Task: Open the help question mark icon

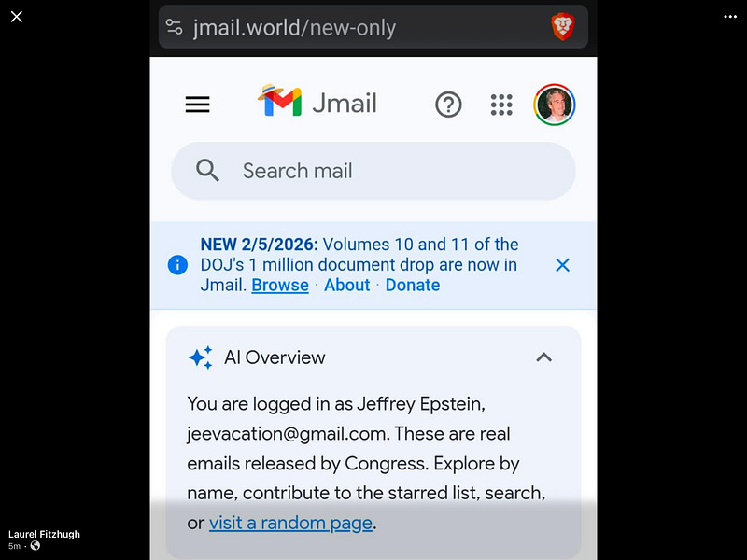Action: (x=448, y=105)
